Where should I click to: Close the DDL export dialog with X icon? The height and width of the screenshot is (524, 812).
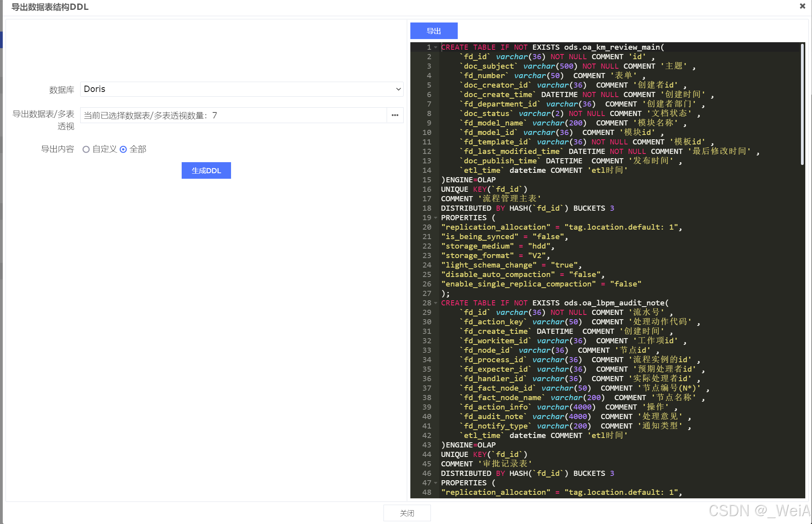(x=803, y=6)
